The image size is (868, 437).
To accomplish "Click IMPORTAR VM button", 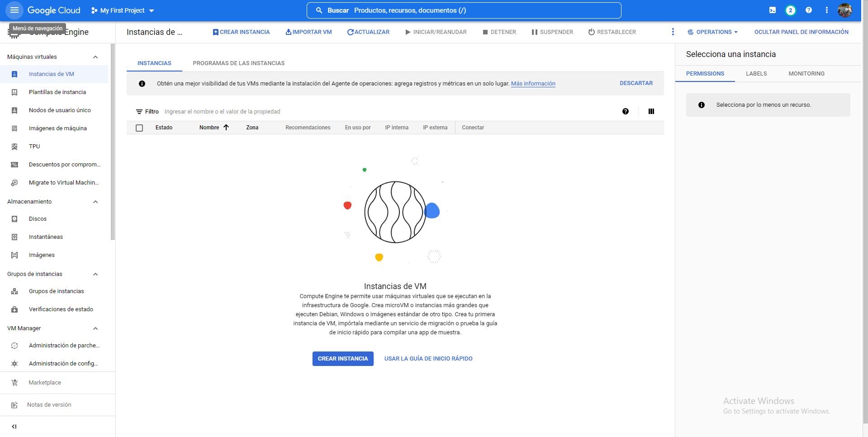I will [308, 32].
